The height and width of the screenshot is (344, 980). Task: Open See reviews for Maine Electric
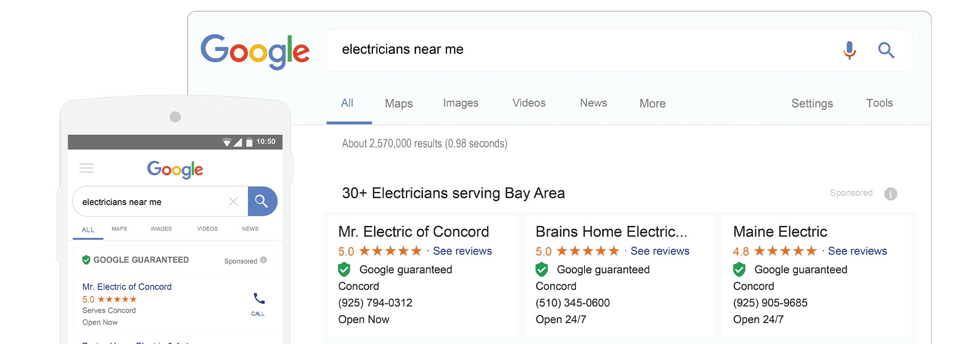coord(857,251)
